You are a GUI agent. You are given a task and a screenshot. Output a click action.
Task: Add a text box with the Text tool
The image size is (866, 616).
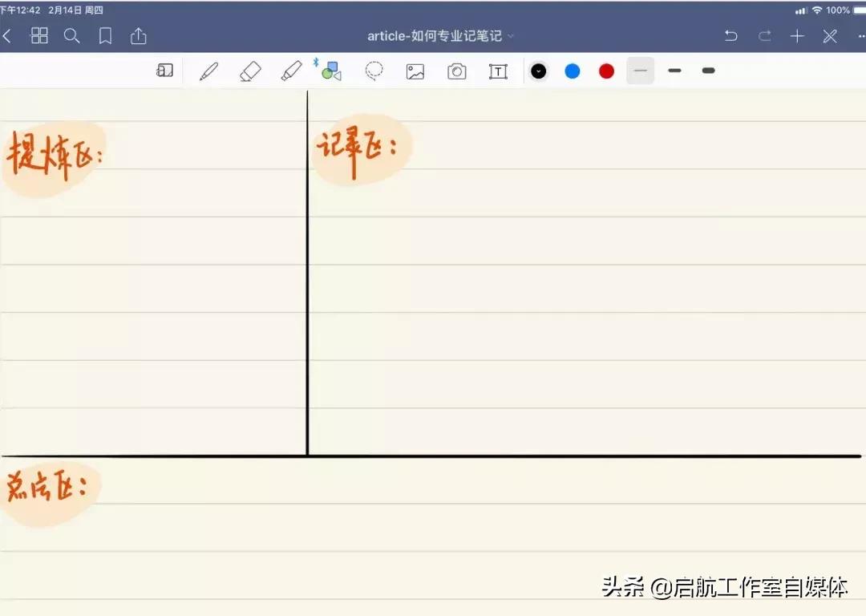tap(498, 71)
